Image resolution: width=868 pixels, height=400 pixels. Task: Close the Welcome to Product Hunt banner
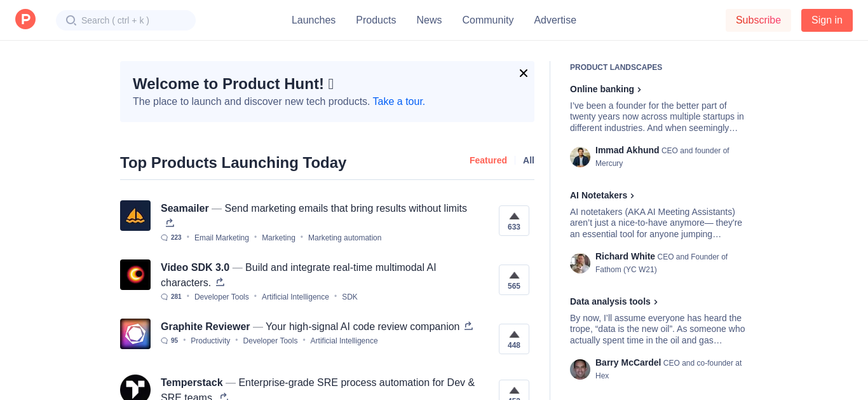(x=524, y=73)
